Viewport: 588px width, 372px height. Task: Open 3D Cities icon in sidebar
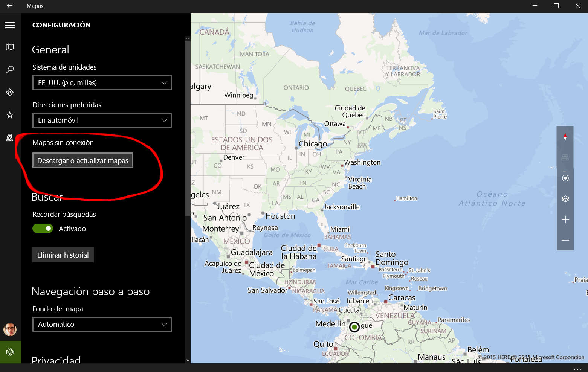click(x=10, y=137)
